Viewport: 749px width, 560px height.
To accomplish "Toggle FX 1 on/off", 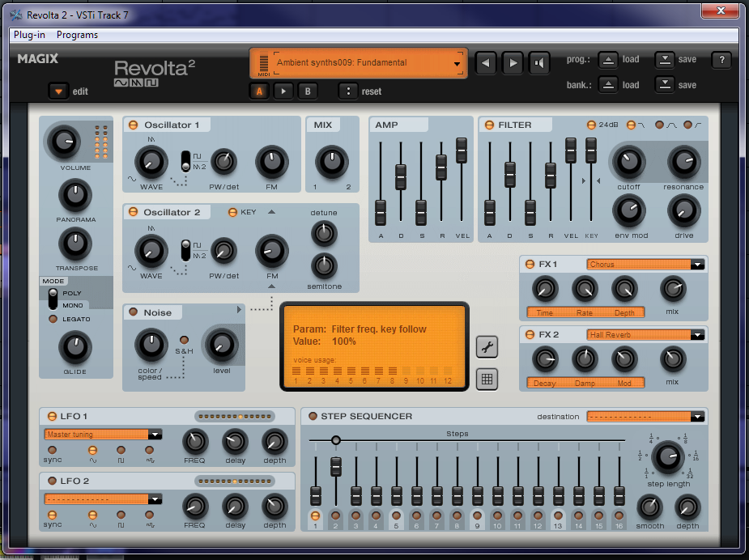I will 530,265.
